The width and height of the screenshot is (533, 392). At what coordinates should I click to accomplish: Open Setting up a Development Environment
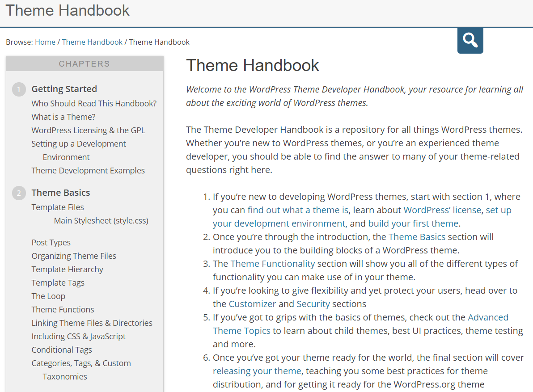point(79,151)
